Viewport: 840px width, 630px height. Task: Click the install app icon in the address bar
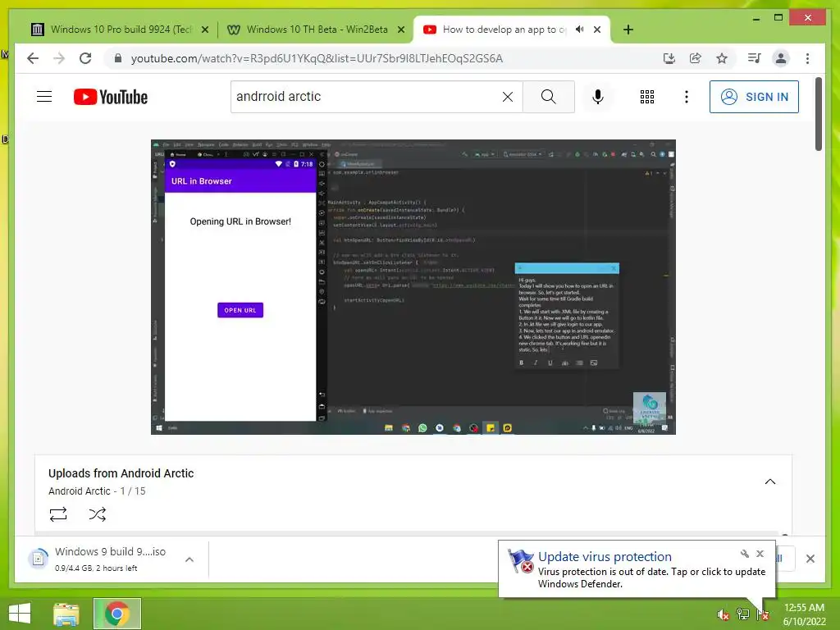669,58
